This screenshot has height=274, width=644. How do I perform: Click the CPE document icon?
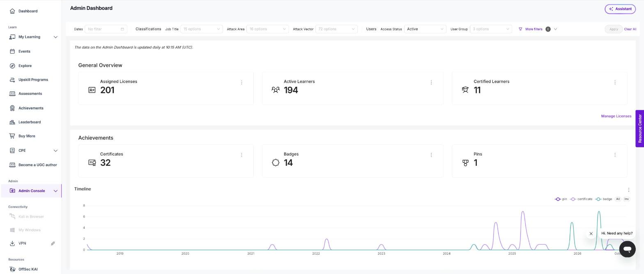click(x=12, y=151)
